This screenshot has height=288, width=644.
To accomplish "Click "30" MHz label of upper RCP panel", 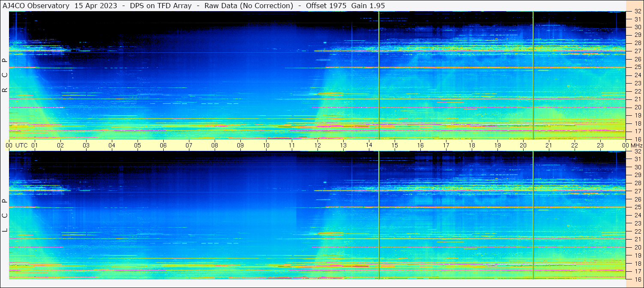I will click(x=637, y=27).
